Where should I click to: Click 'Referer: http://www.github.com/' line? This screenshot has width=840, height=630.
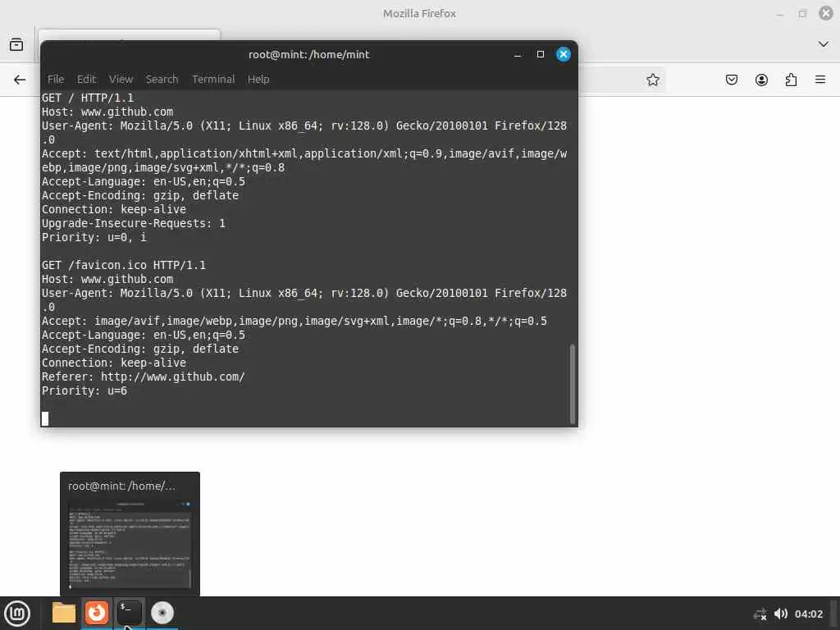click(144, 377)
